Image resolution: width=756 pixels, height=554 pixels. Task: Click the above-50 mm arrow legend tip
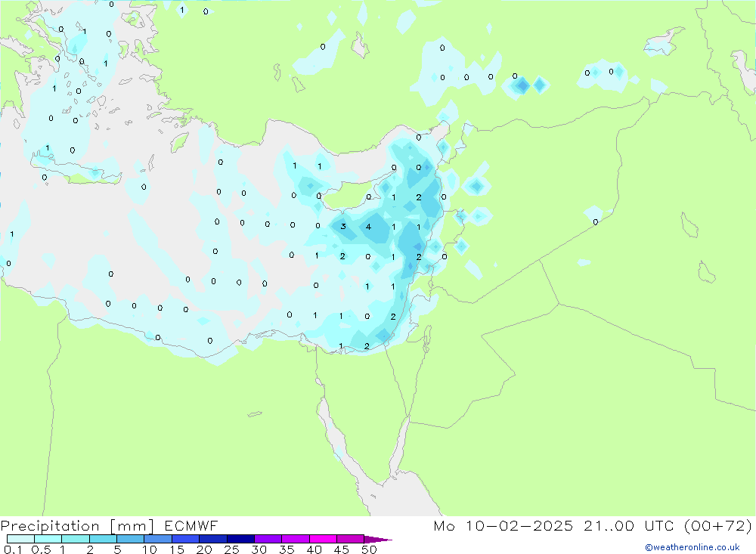pyautogui.click(x=378, y=540)
